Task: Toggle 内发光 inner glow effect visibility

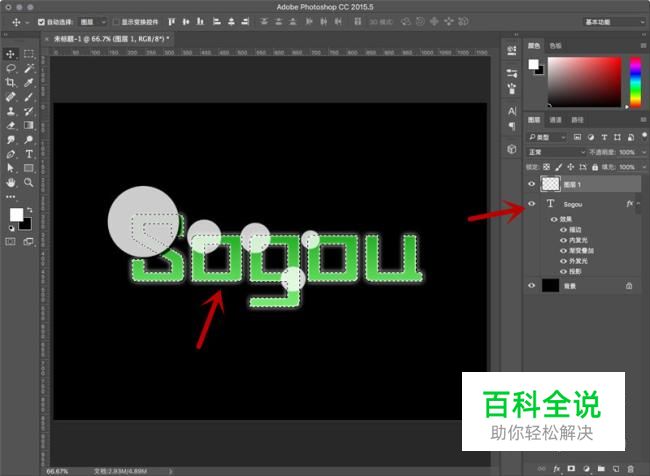Action: point(563,240)
